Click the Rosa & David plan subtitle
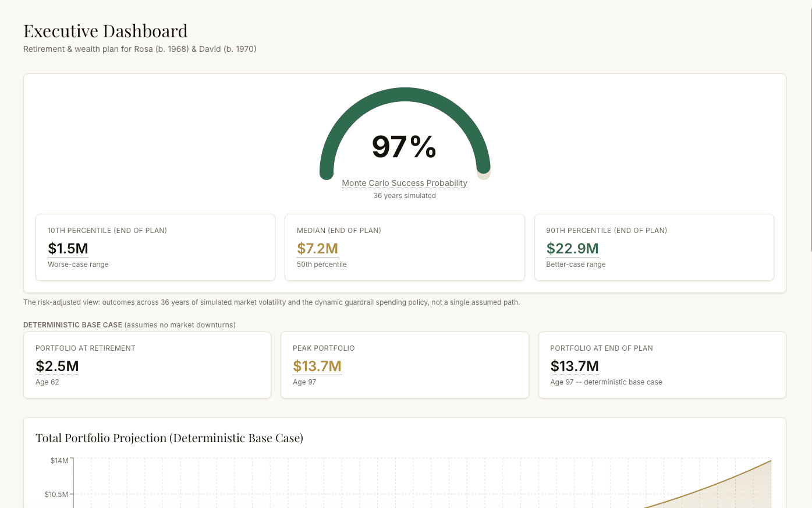 point(140,49)
